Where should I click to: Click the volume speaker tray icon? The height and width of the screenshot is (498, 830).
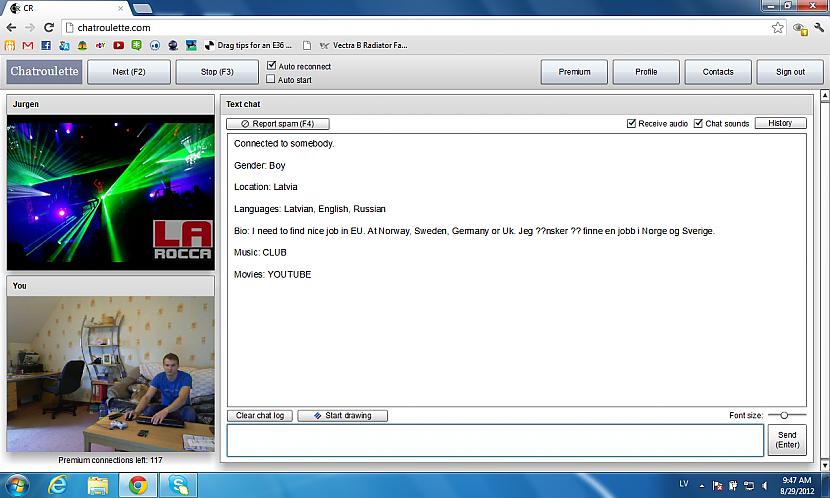(x=764, y=485)
